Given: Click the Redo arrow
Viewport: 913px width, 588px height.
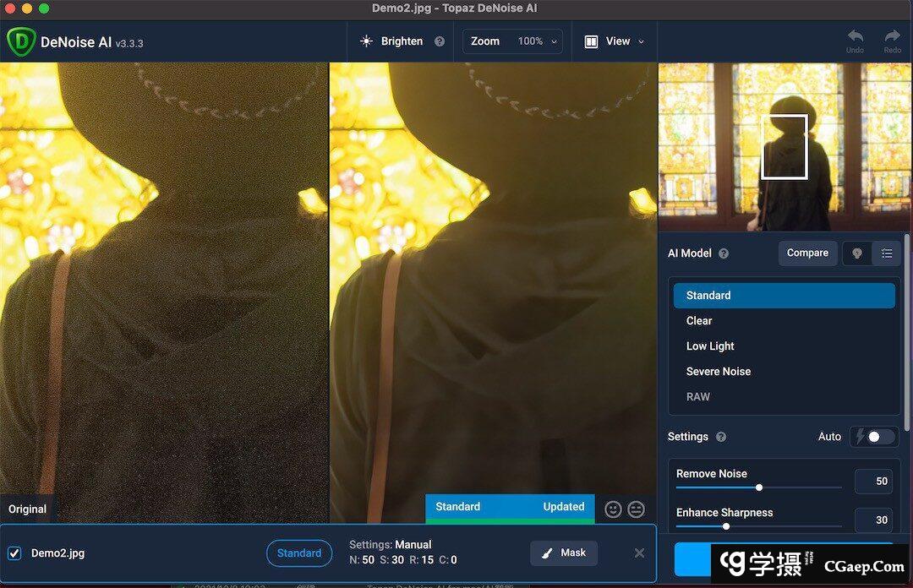Looking at the screenshot, I should coord(892,38).
